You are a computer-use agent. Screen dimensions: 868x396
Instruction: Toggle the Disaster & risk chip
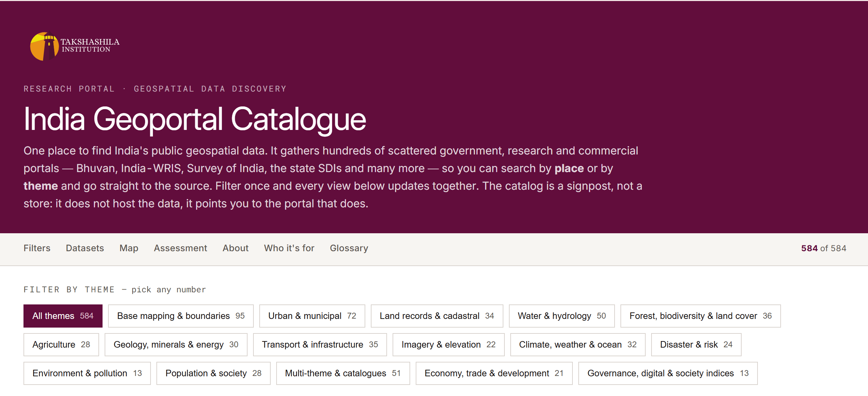tap(696, 345)
